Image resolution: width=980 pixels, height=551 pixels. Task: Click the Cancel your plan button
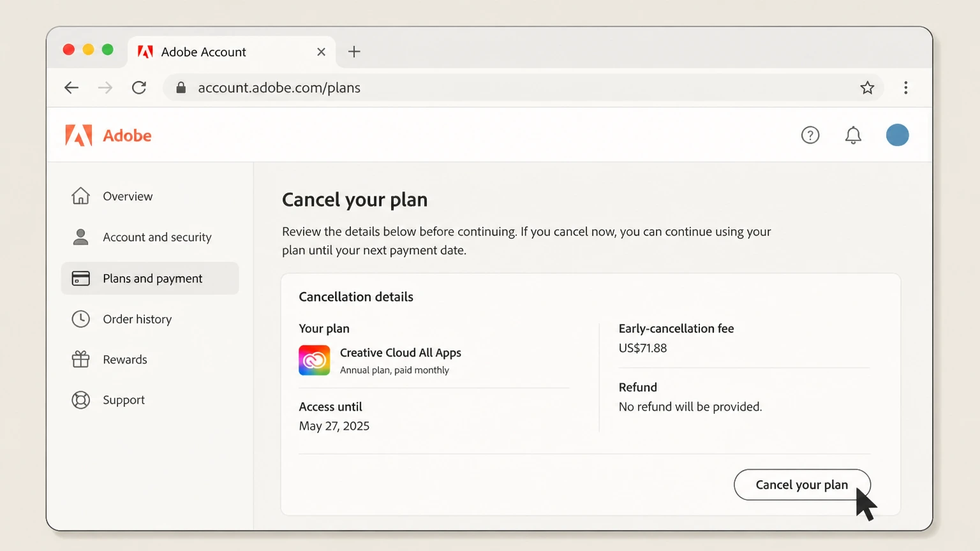tap(802, 485)
